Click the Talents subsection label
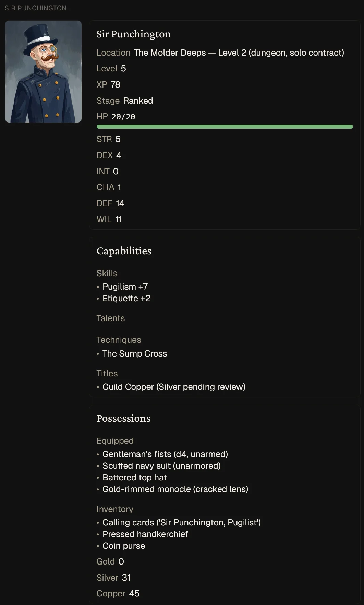 click(111, 318)
